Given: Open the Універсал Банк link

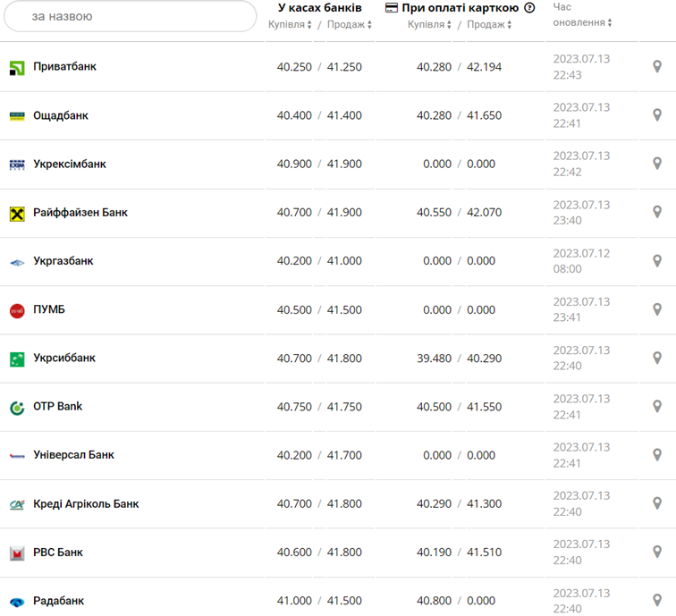Looking at the screenshot, I should tap(73, 454).
